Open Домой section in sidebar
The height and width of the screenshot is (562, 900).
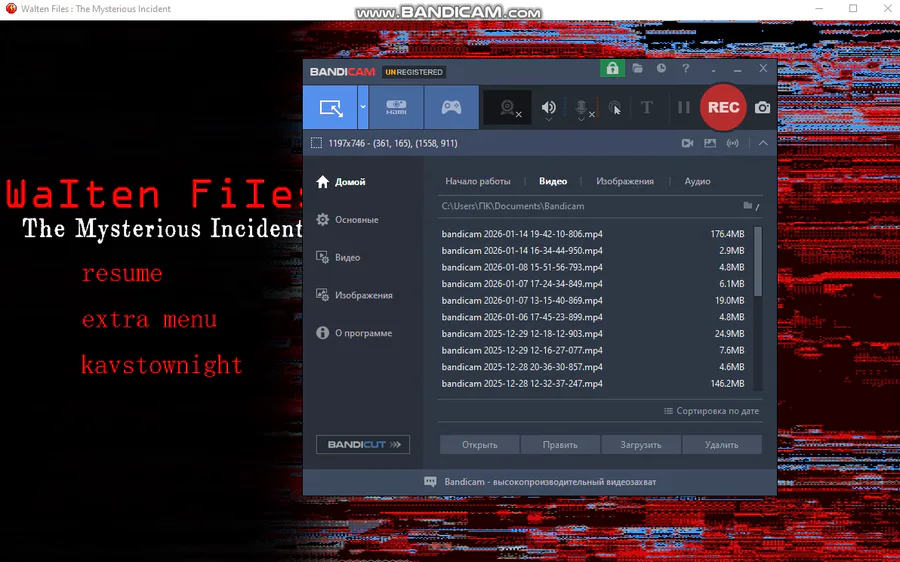pos(341,182)
